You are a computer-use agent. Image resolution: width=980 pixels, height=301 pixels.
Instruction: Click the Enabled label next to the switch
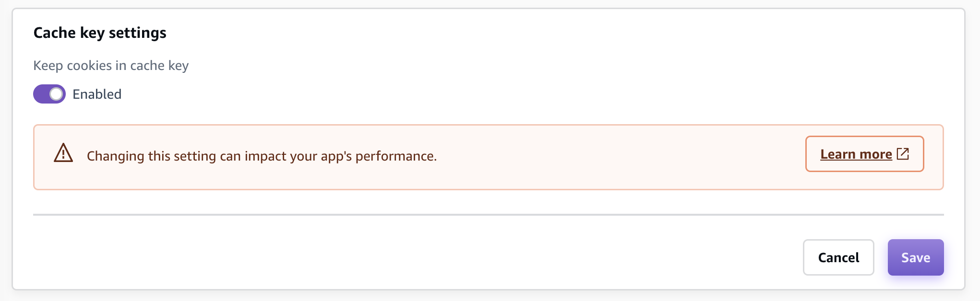coord(97,94)
